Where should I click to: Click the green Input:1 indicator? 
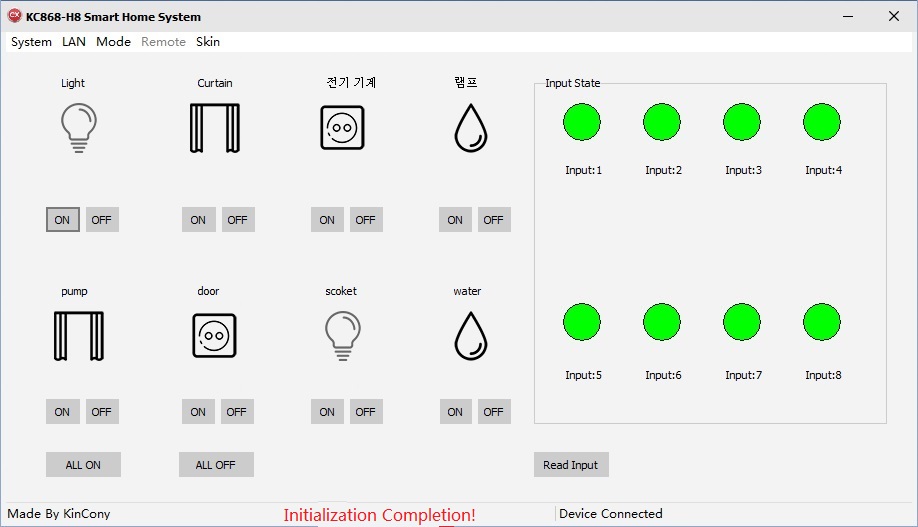click(582, 122)
